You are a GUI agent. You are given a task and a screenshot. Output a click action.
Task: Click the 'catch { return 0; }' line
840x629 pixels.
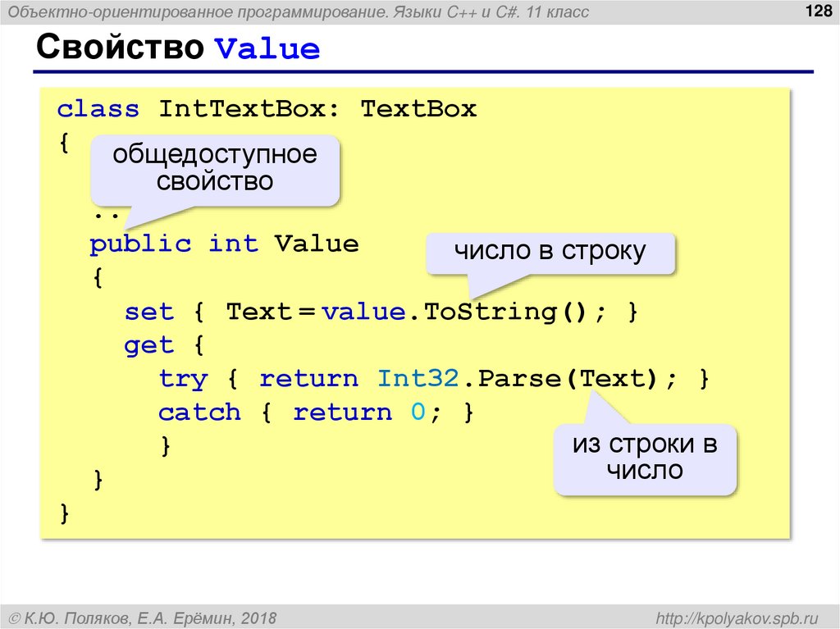pos(316,412)
